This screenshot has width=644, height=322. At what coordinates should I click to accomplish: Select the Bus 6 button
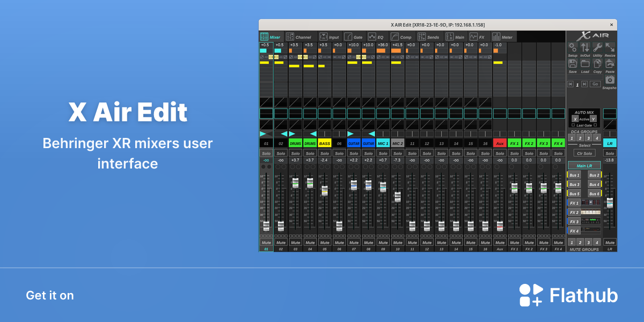click(594, 194)
